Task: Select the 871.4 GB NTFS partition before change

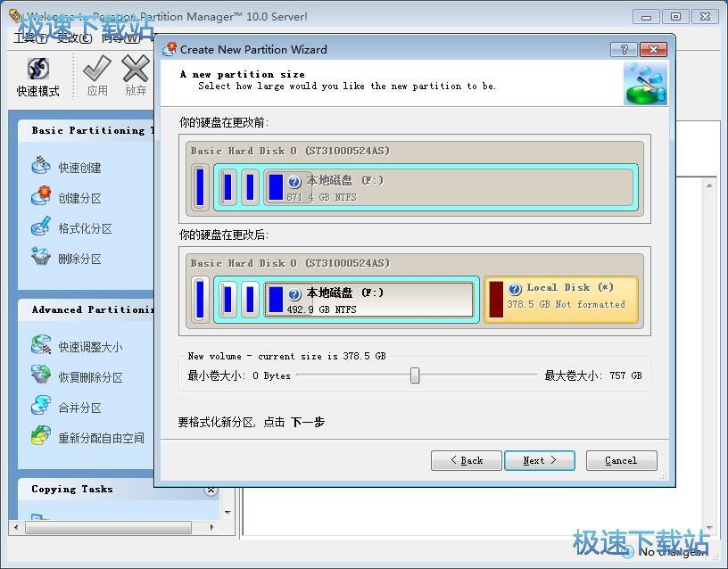Action: pos(449,187)
